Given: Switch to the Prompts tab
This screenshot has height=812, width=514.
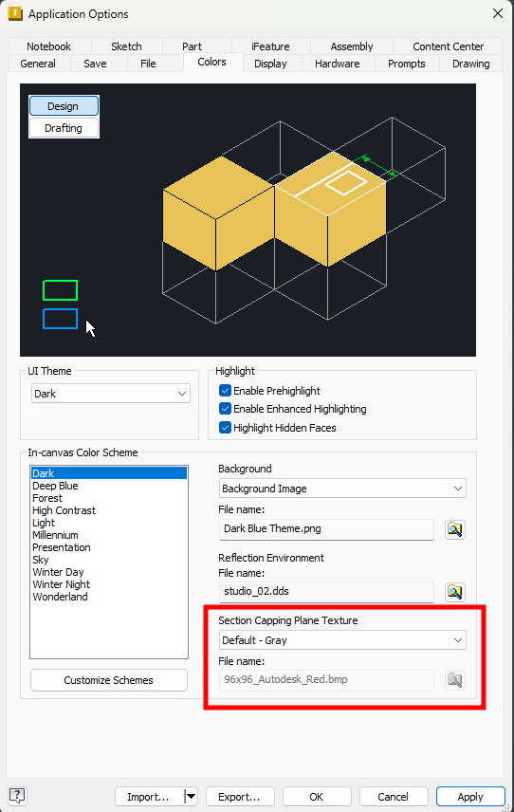Looking at the screenshot, I should coord(406,64).
